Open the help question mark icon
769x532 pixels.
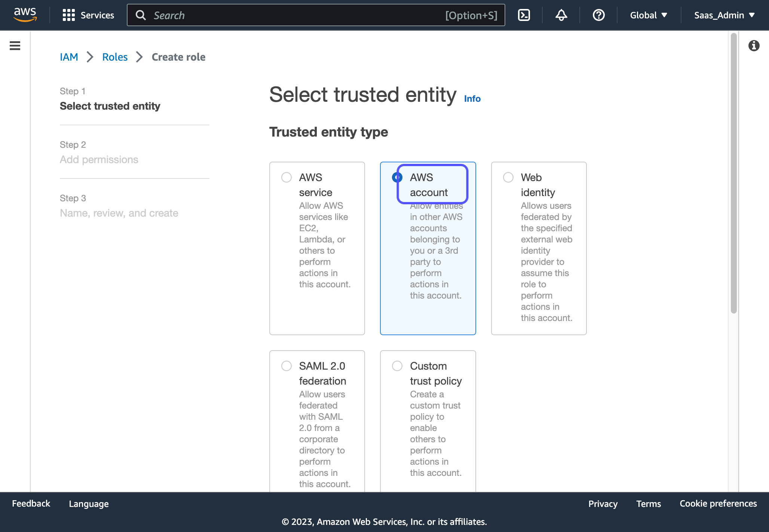[598, 15]
